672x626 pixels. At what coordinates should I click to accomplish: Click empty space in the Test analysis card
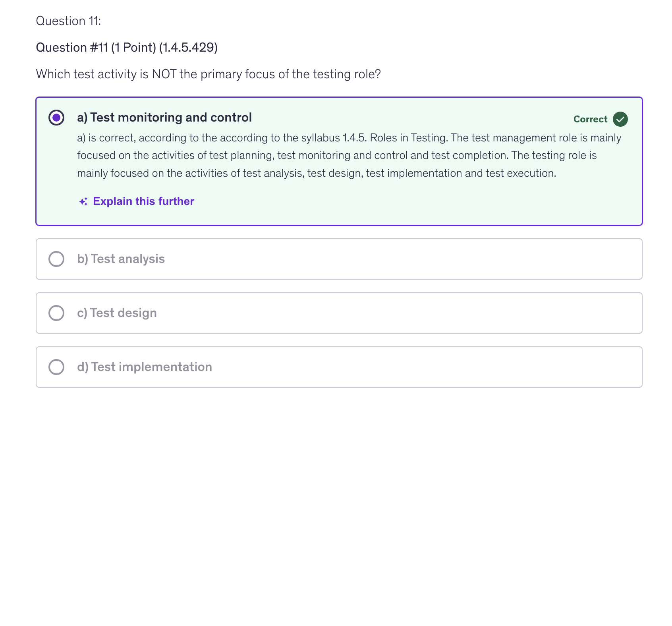pos(397,259)
